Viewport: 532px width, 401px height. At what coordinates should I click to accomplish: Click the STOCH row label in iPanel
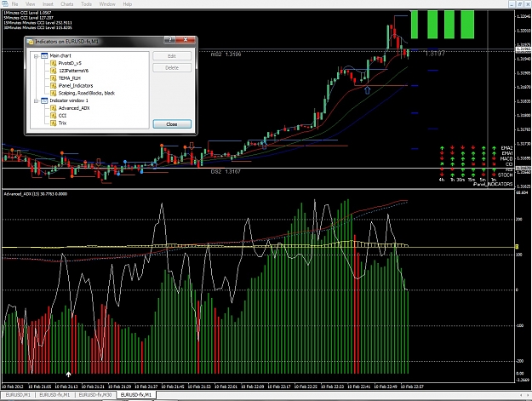click(506, 175)
